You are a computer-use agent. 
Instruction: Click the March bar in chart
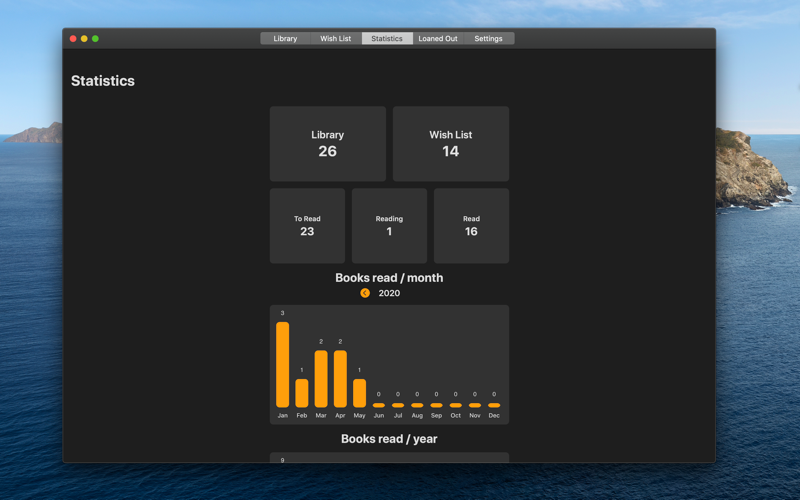click(321, 379)
